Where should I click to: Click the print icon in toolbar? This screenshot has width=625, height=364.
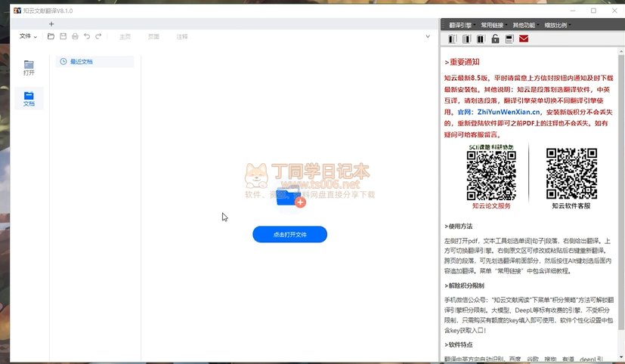pyautogui.click(x=75, y=36)
